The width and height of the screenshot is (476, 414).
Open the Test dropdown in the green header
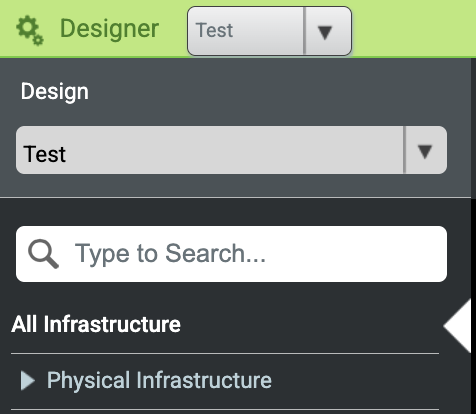(x=269, y=31)
